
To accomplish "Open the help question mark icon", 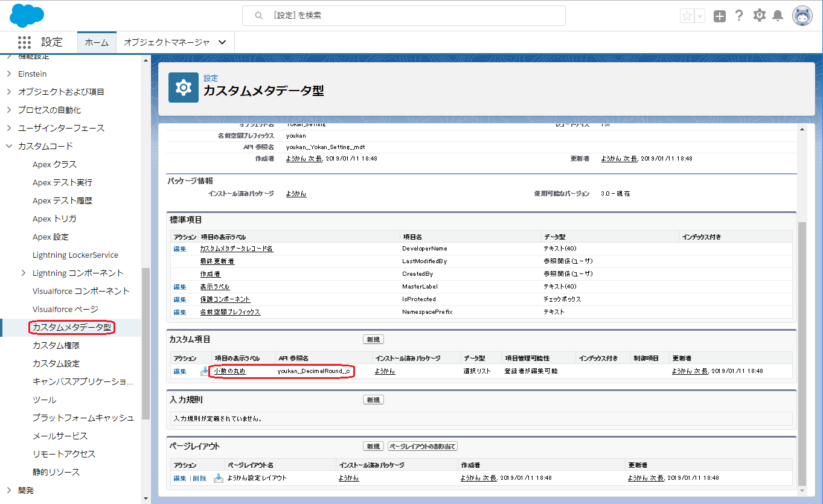I will point(739,16).
